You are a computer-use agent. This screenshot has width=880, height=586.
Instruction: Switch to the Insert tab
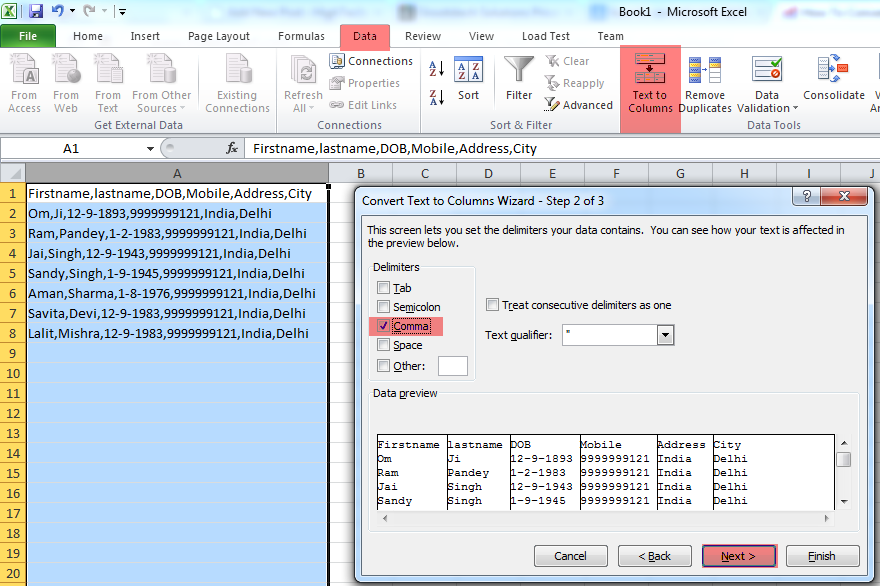coord(145,36)
